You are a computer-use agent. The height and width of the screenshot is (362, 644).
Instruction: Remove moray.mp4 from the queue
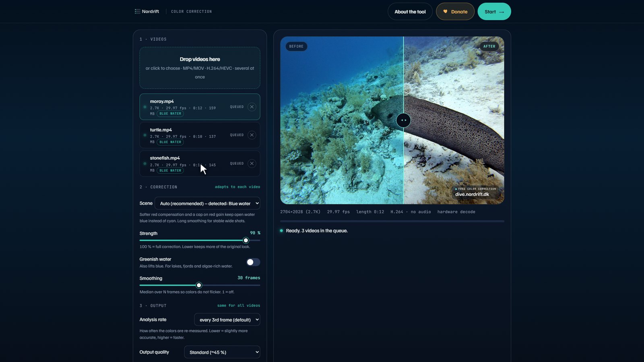coord(252,107)
